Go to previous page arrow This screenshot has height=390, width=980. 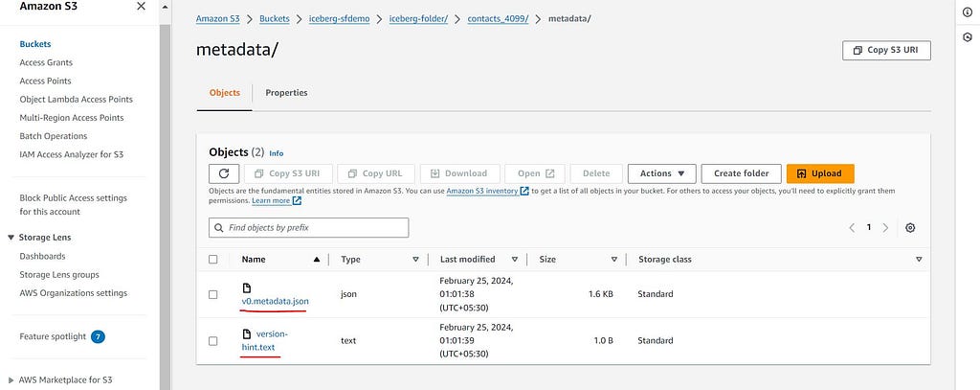852,228
